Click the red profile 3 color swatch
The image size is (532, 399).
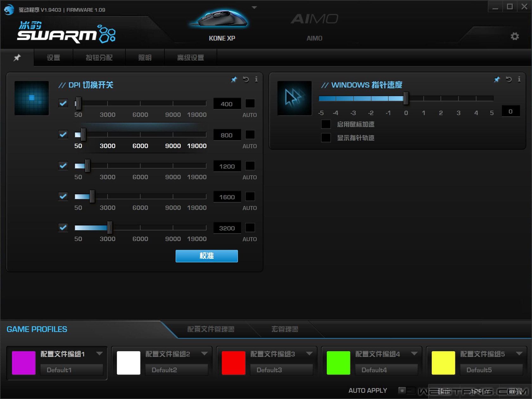(234, 363)
